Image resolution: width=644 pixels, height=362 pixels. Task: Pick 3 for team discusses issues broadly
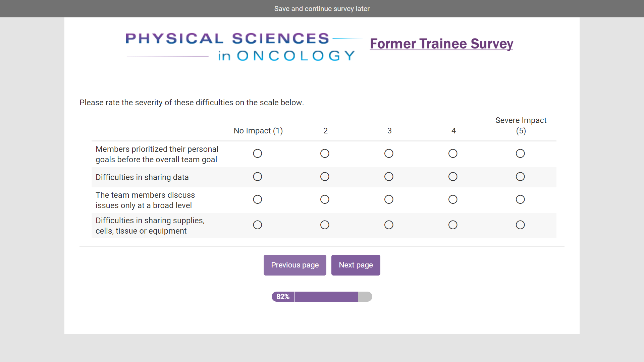click(389, 199)
